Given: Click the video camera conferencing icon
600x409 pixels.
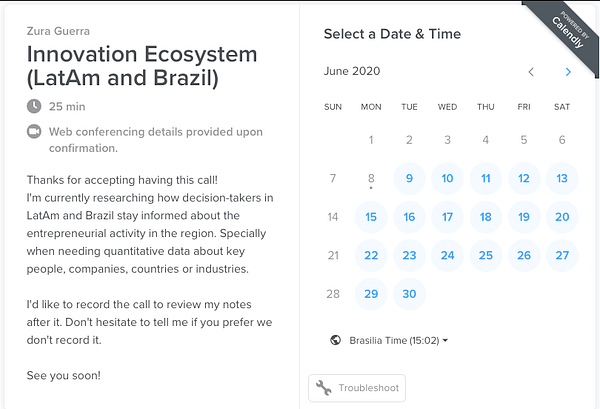Looking at the screenshot, I should point(35,131).
